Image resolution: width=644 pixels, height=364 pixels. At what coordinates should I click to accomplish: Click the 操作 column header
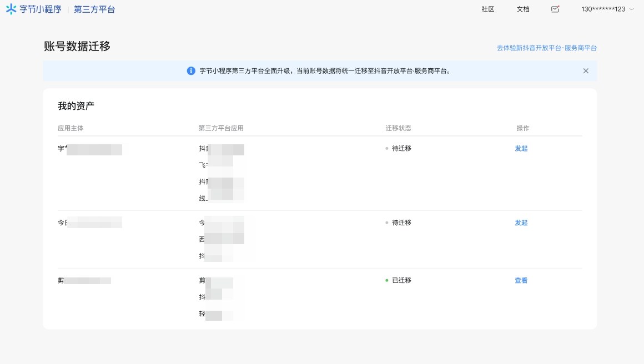click(x=523, y=128)
